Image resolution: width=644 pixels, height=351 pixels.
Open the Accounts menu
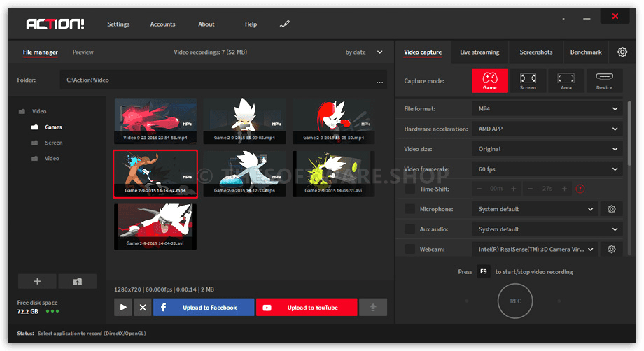point(162,24)
